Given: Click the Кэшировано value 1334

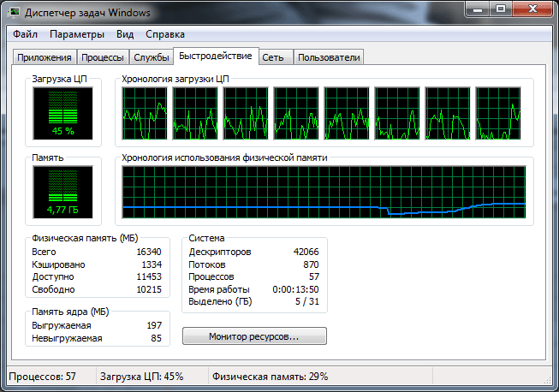Looking at the screenshot, I should pos(152,264).
